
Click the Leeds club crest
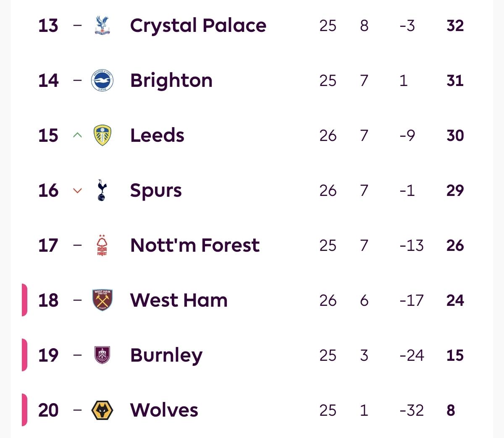click(x=102, y=136)
